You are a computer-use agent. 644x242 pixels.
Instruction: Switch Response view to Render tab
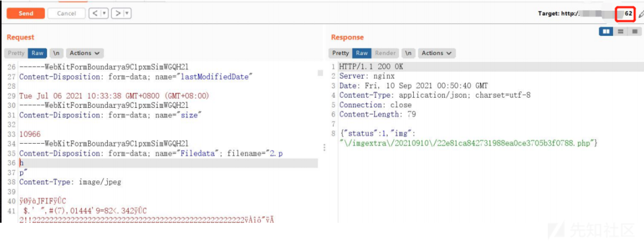click(385, 53)
